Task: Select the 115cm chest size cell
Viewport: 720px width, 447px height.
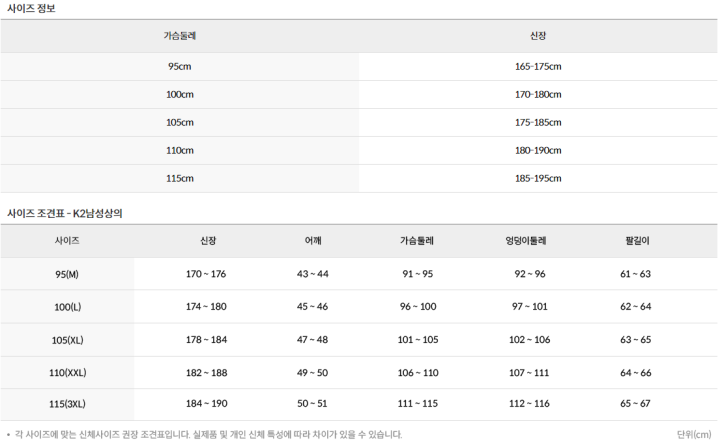Action: [180, 179]
